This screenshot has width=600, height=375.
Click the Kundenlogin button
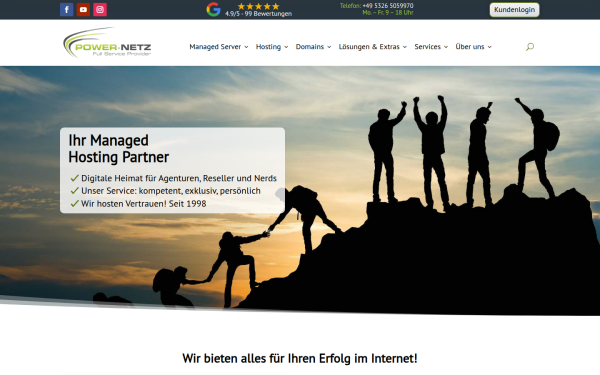click(x=514, y=10)
